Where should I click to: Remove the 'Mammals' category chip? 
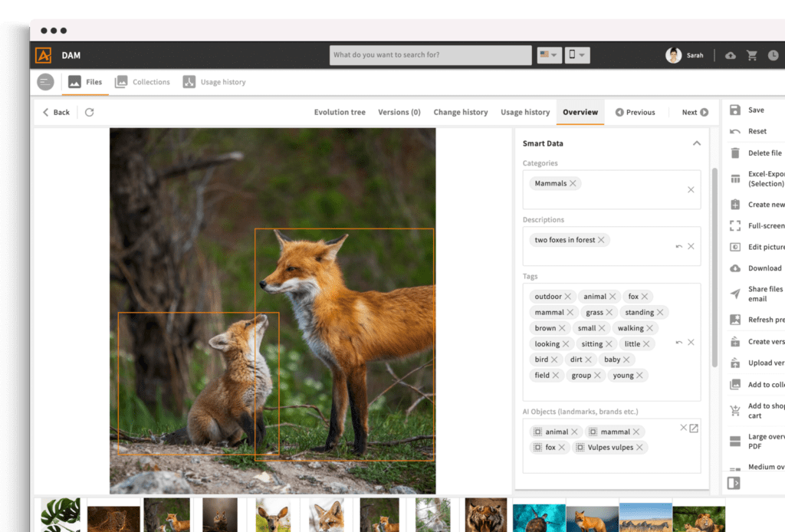pos(573,184)
